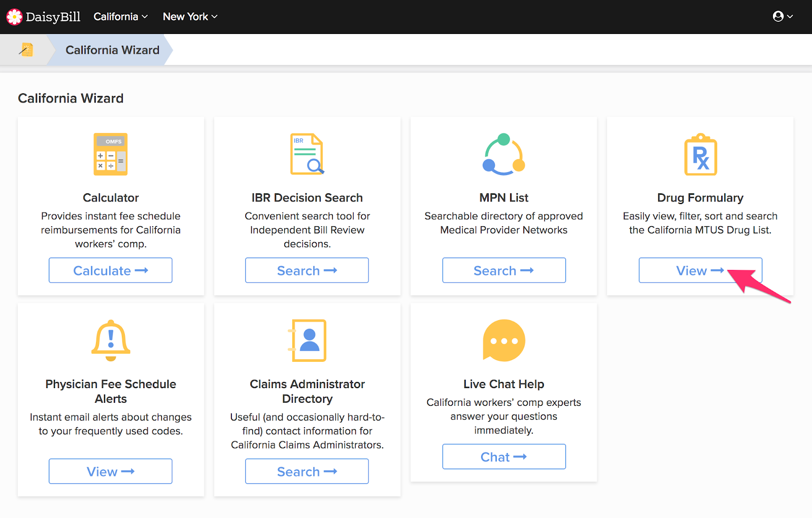This screenshot has width=812, height=518.
Task: Click Search button under MPN List
Action: coord(504,270)
